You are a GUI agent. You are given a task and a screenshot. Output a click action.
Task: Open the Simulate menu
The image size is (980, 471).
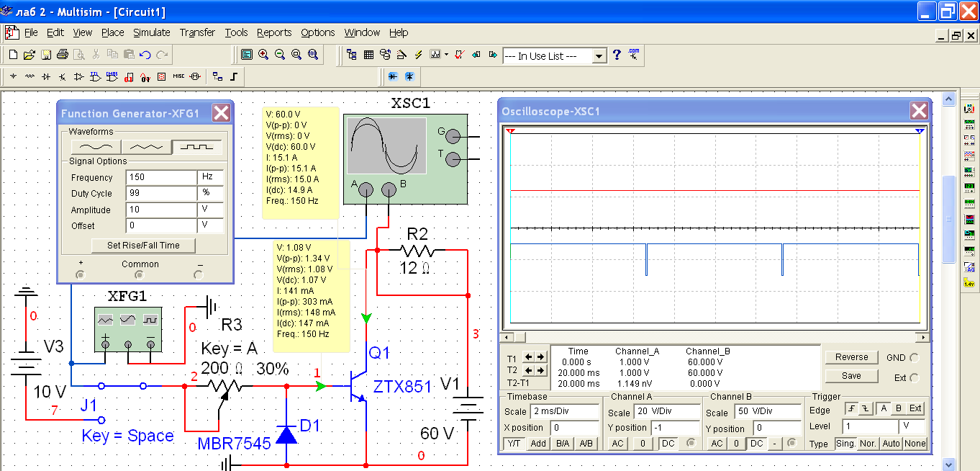(151, 32)
